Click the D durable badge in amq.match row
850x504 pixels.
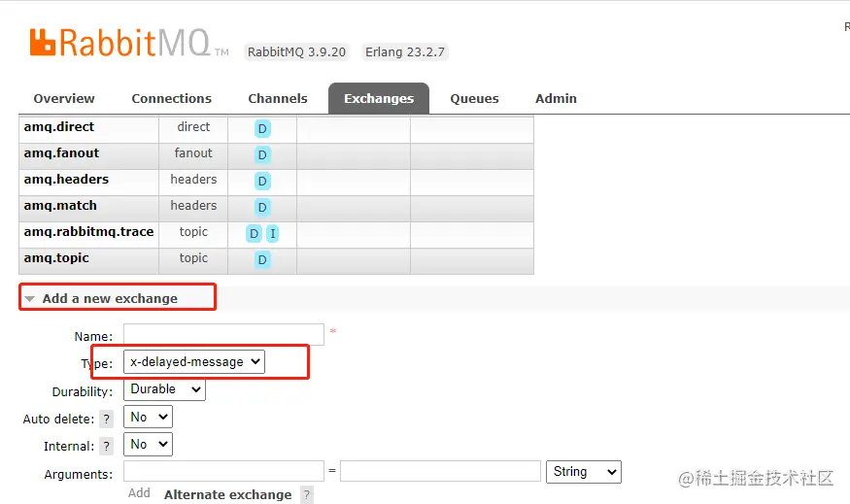262,207
